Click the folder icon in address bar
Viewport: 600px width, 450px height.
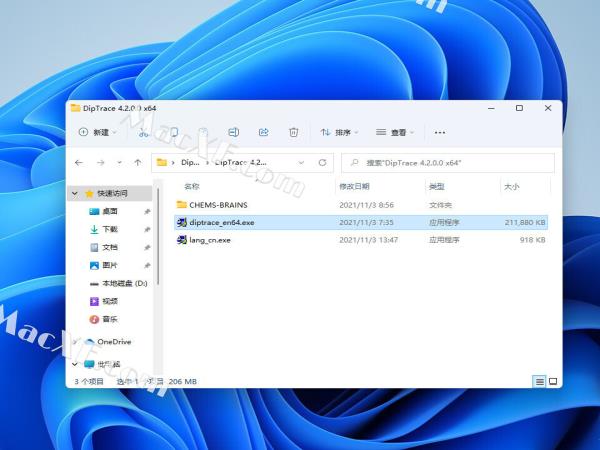click(162, 163)
